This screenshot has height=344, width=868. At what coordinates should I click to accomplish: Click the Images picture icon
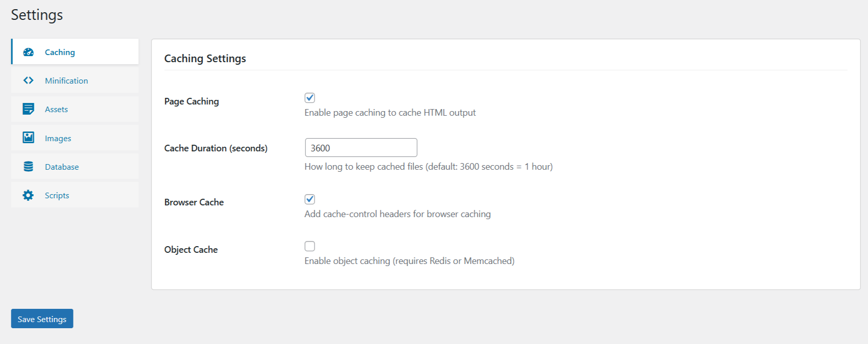click(x=29, y=138)
